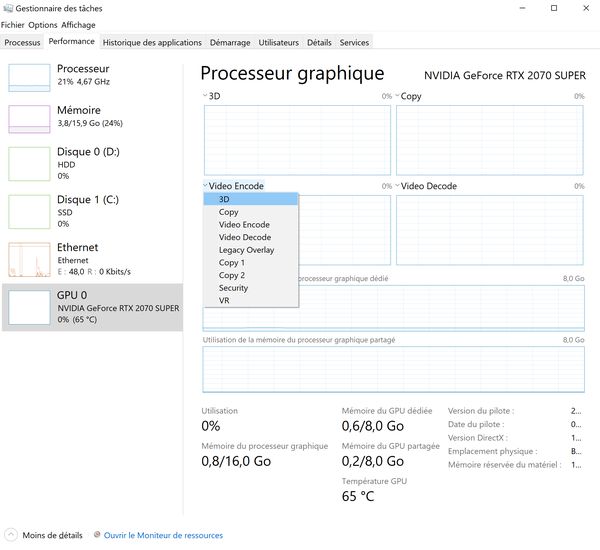Click the Video Decode graph area

point(489,230)
